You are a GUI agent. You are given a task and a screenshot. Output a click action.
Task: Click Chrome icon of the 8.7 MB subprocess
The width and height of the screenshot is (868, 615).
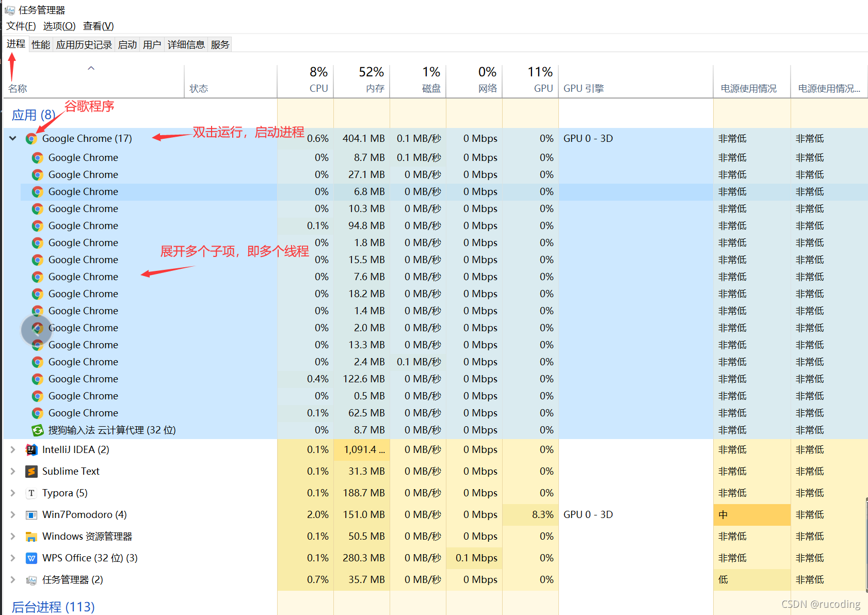(x=37, y=157)
